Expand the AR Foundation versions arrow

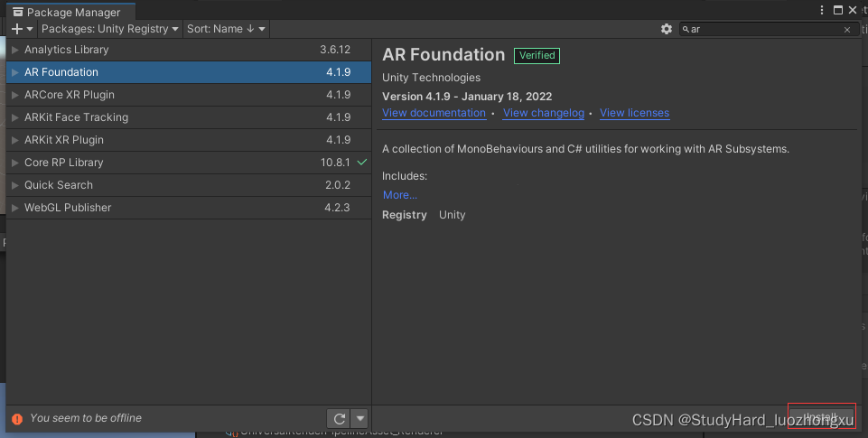[15, 72]
